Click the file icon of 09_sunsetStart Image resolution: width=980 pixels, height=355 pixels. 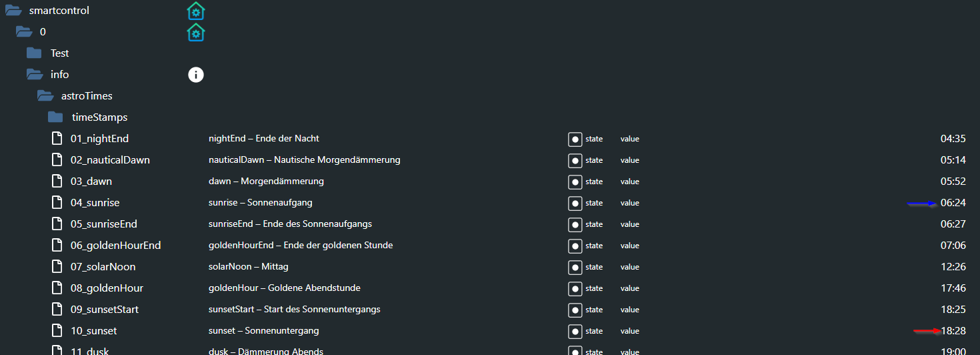pos(57,310)
